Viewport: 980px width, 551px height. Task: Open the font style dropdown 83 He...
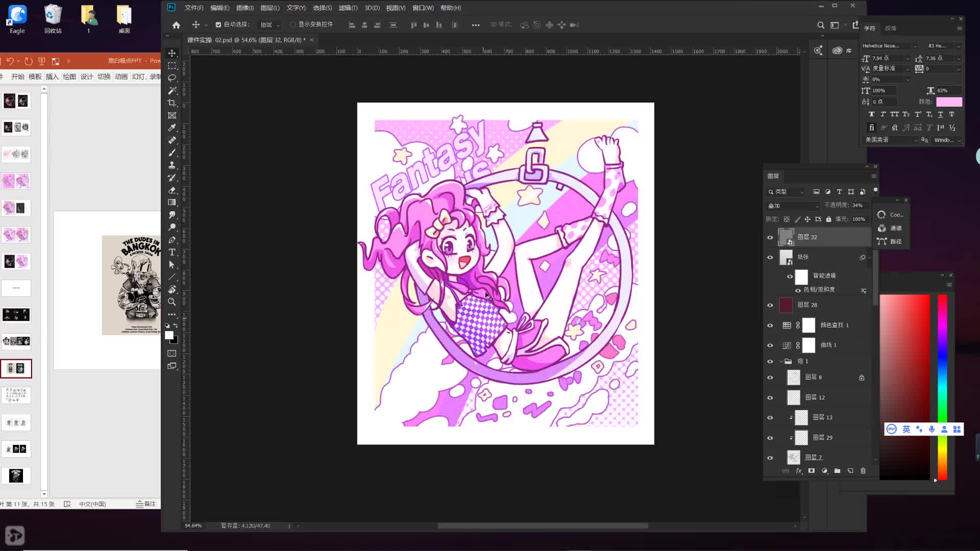click(944, 46)
